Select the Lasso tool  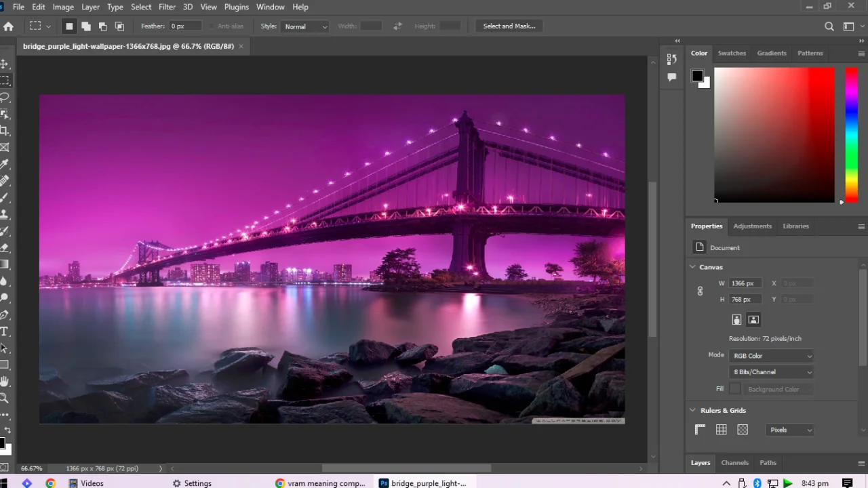pyautogui.click(x=4, y=97)
